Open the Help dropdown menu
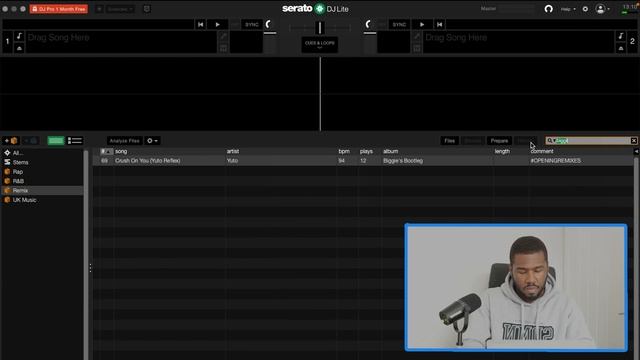640x360 pixels. pos(568,9)
